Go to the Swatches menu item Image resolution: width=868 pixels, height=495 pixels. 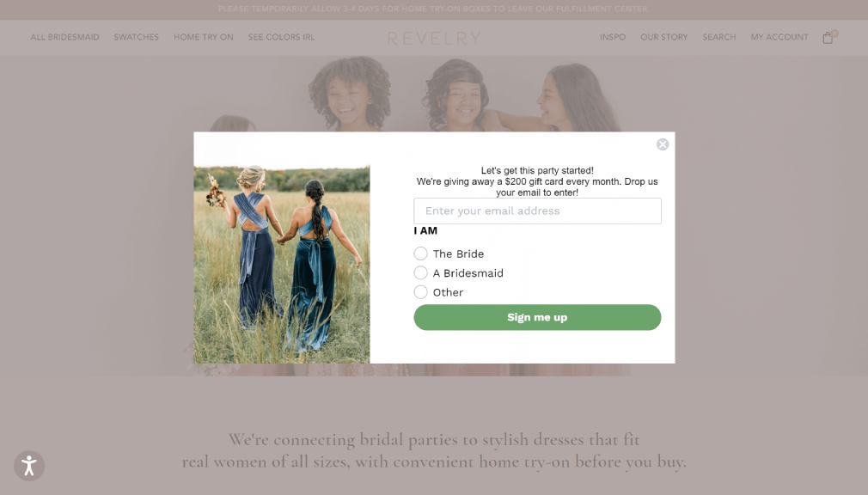click(x=136, y=38)
